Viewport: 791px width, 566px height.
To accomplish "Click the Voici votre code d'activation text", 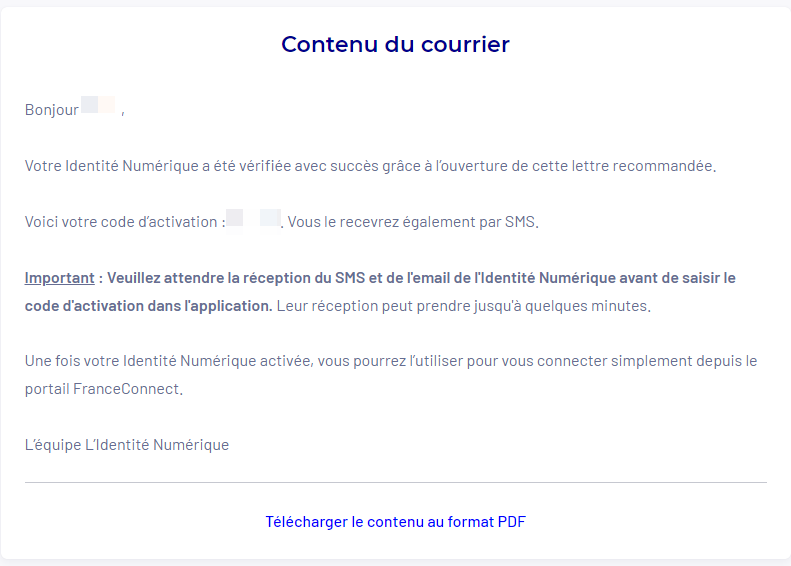I will (125, 222).
